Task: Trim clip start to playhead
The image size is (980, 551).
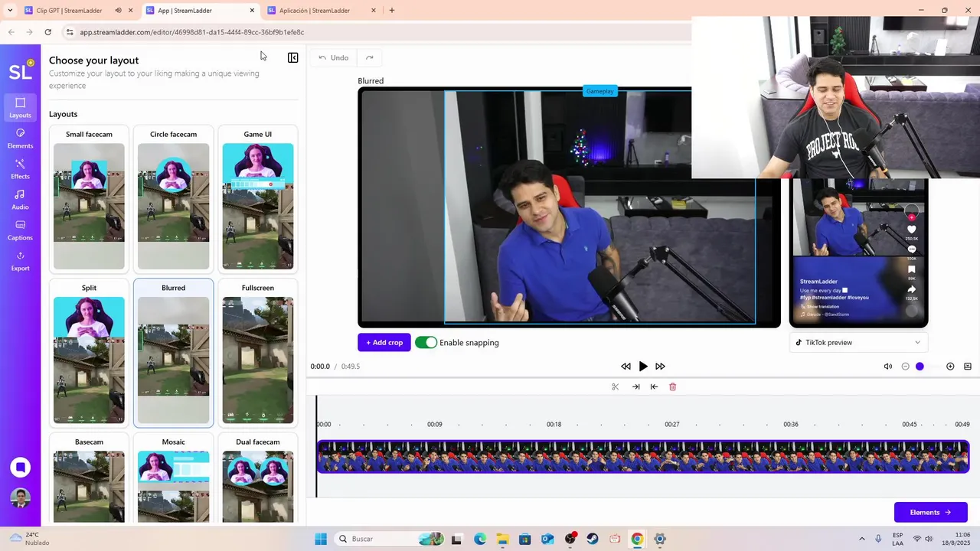Action: pyautogui.click(x=654, y=386)
